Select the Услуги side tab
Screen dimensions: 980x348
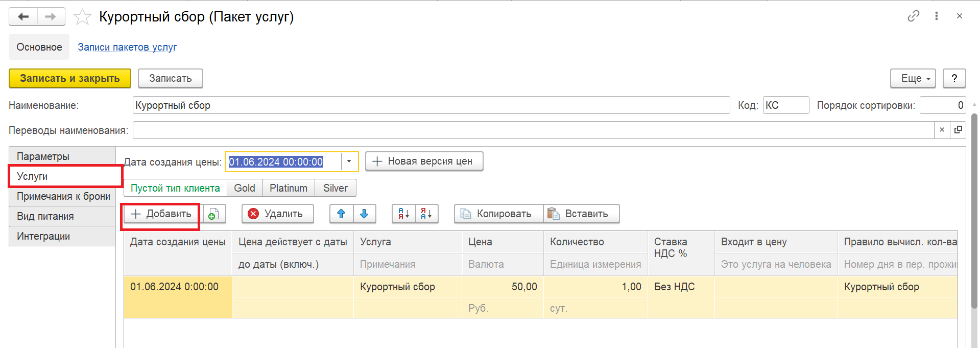(x=62, y=176)
